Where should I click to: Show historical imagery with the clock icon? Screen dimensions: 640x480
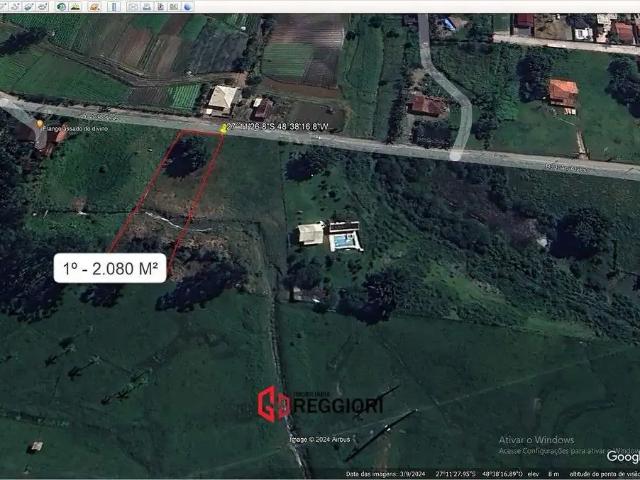pyautogui.click(x=61, y=6)
